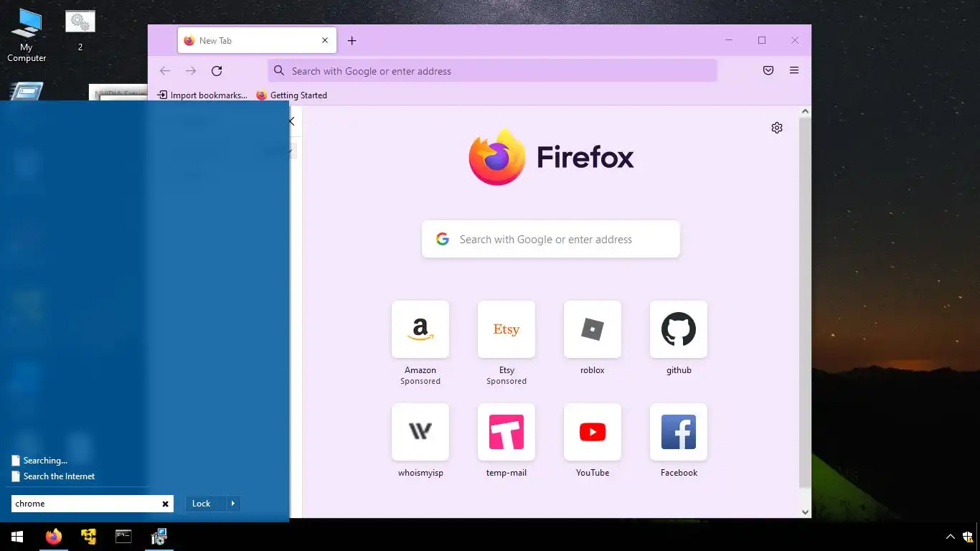Clear the chrome search text with X
Viewport: 980px width, 551px height.
pos(166,504)
